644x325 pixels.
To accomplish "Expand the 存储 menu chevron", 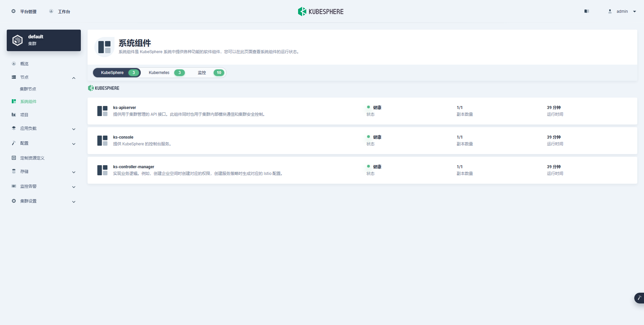I will [x=74, y=172].
